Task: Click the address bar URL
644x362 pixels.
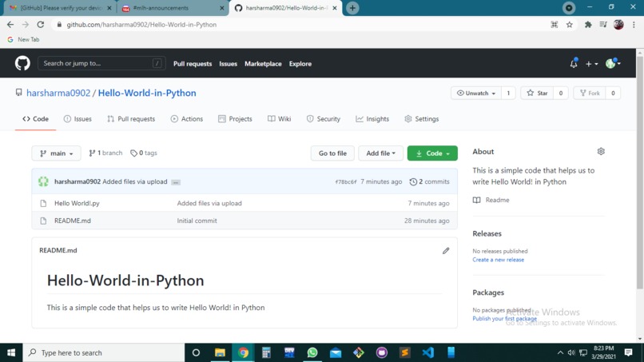Action: tap(141, 25)
